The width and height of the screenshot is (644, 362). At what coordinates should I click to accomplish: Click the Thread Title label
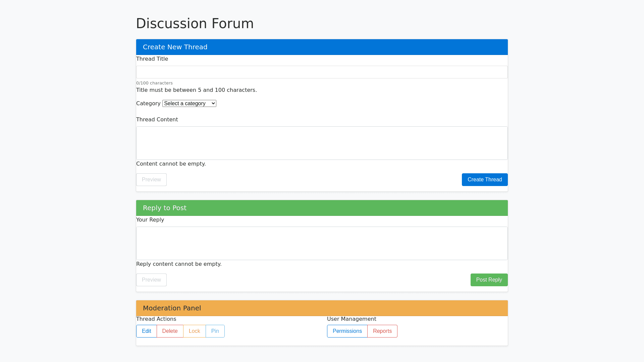[152, 59]
